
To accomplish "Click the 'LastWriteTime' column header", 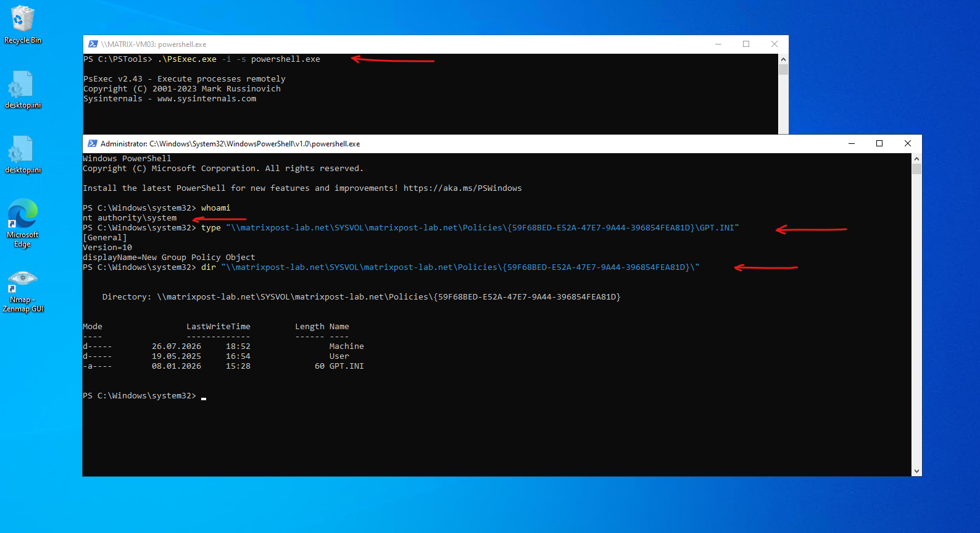I will tap(218, 327).
